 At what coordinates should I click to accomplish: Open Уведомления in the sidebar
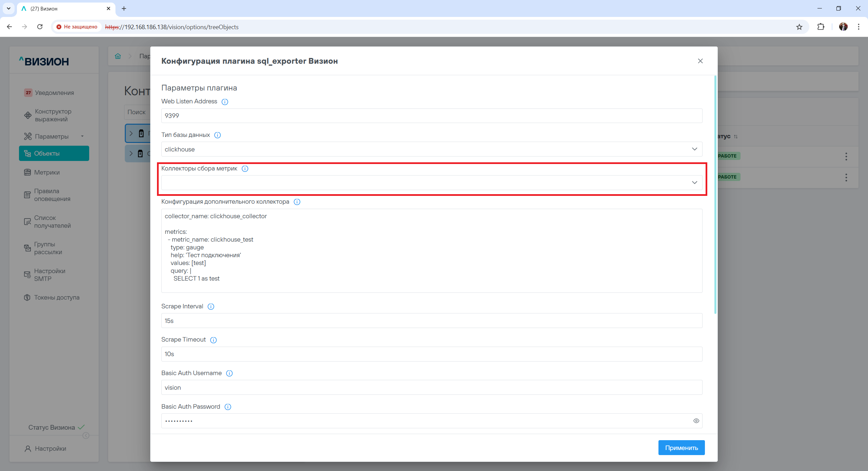(54, 93)
